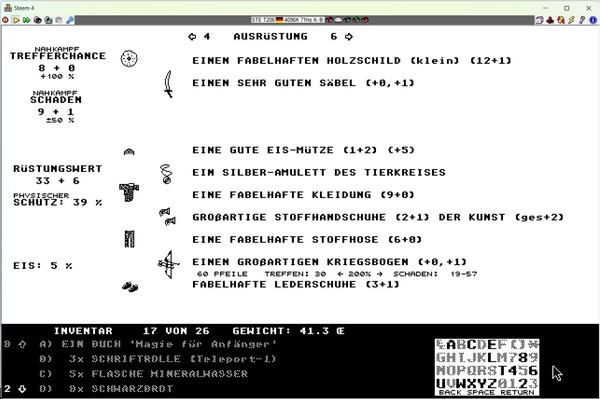
Task: Click the second green status indicator icon
Action: (x=356, y=20)
